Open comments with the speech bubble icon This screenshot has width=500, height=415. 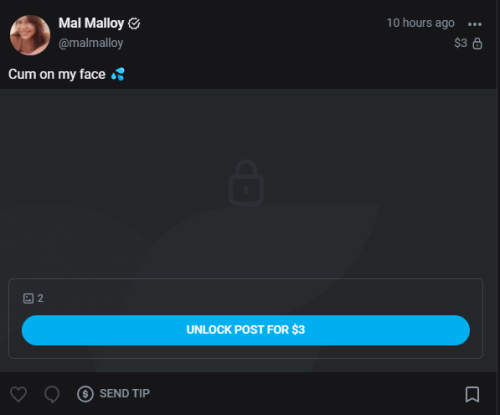pos(52,394)
